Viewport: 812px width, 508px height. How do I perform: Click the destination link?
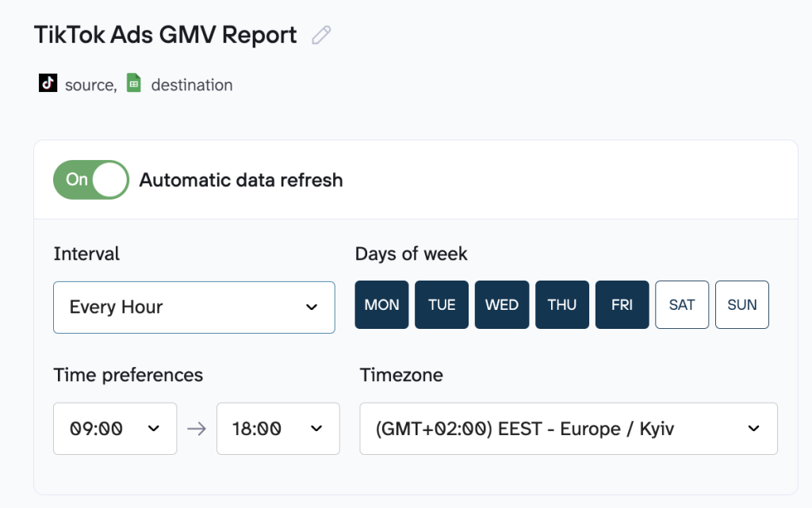click(x=190, y=84)
